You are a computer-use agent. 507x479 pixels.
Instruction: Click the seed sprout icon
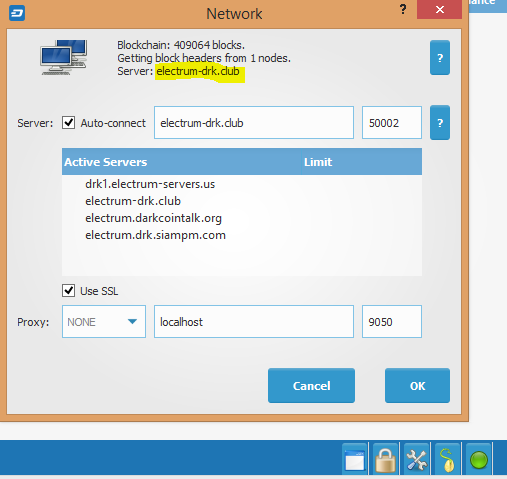[x=447, y=460]
